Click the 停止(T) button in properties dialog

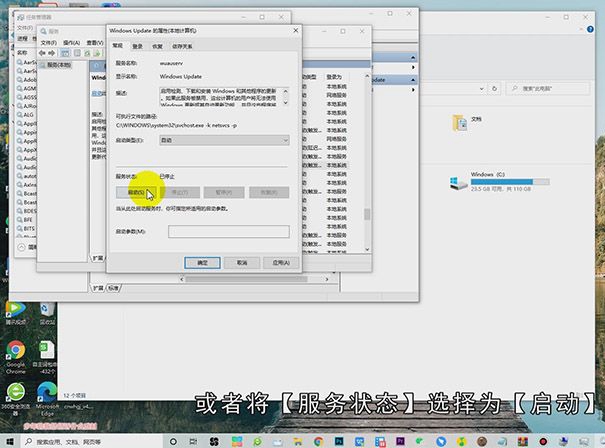click(x=180, y=192)
